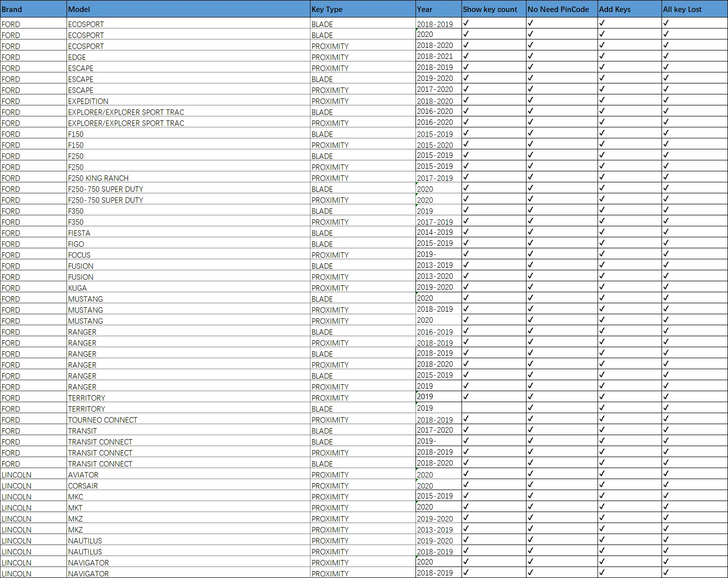Click the PROXIMITY key type in KUGA row

[362, 288]
